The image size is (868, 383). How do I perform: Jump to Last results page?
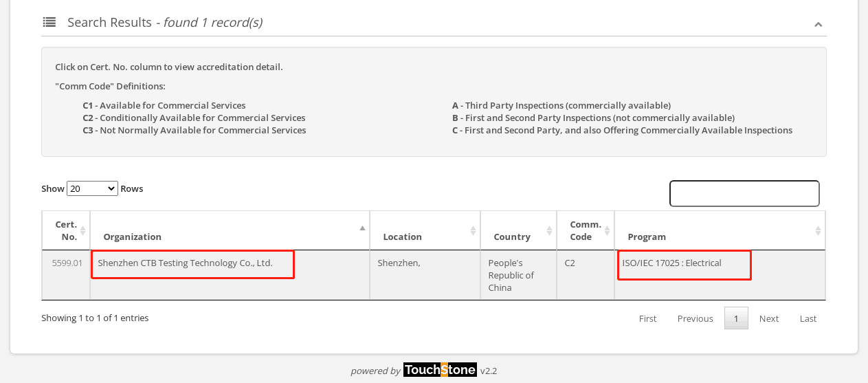808,318
